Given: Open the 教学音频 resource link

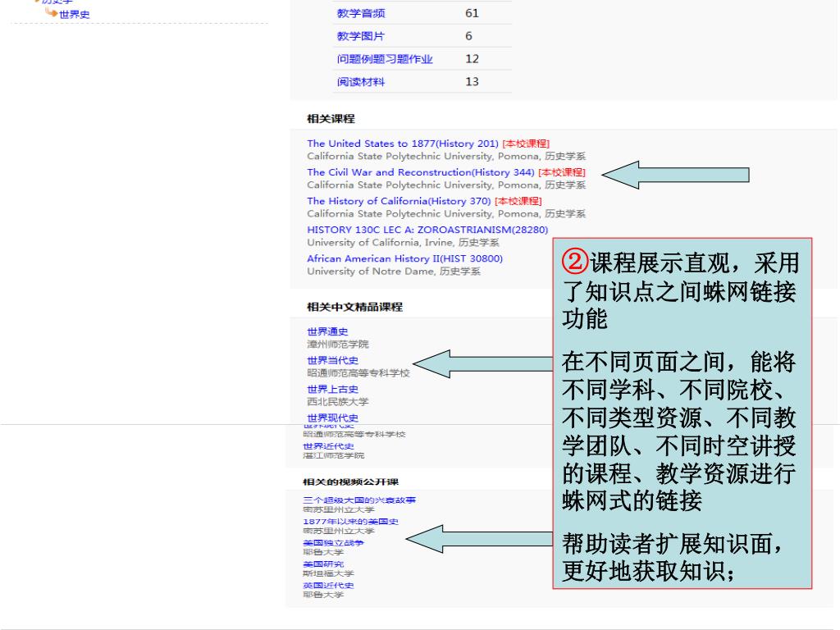Looking at the screenshot, I should pyautogui.click(x=361, y=13).
